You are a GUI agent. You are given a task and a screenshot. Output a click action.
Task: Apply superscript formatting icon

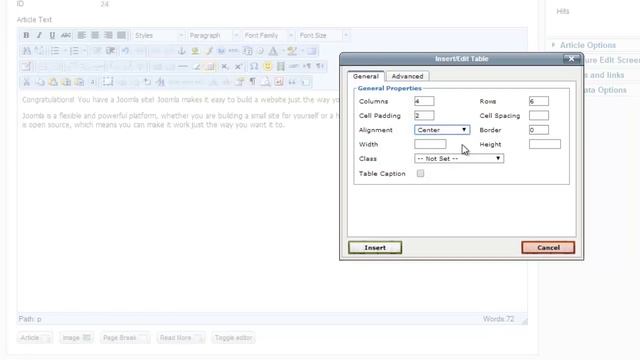click(238, 67)
